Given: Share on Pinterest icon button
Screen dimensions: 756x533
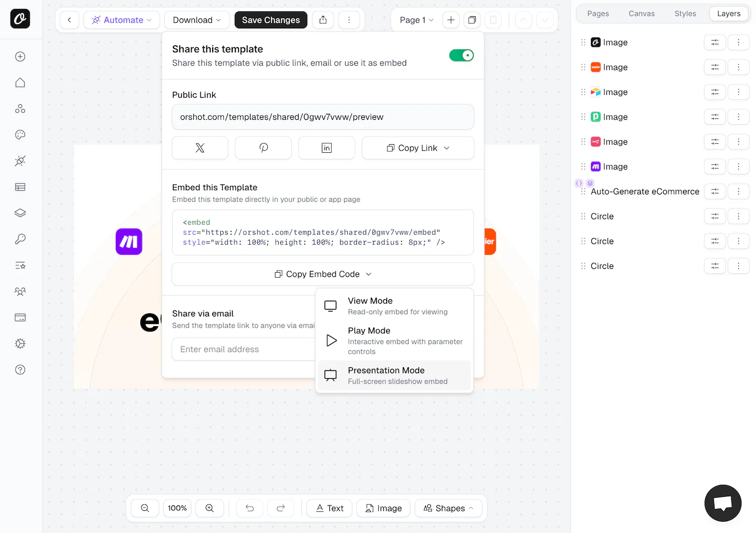Looking at the screenshot, I should [264, 148].
